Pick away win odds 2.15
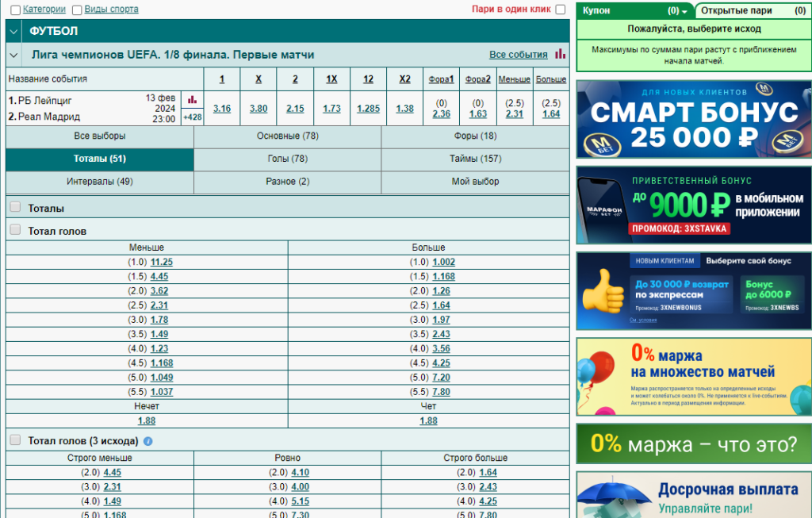This screenshot has height=518, width=812. click(295, 109)
